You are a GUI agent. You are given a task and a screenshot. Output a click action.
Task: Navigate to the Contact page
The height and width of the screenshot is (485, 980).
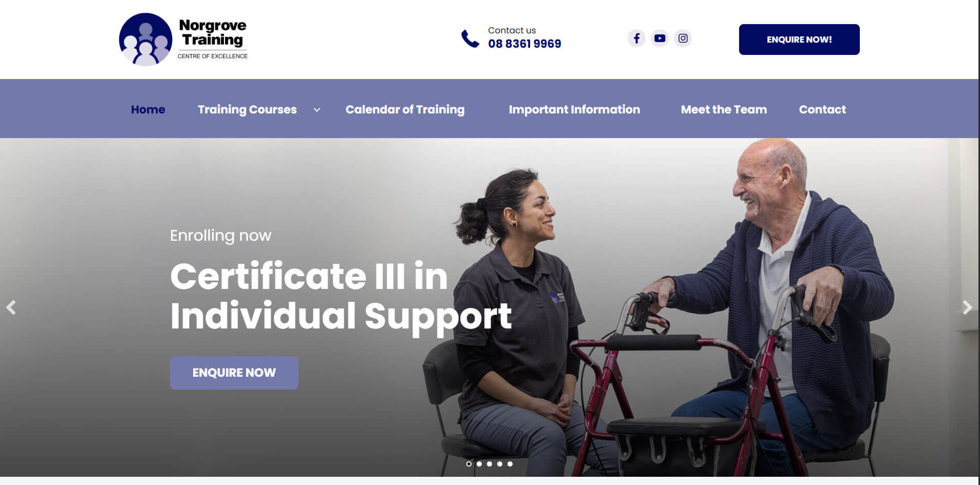[x=822, y=109]
